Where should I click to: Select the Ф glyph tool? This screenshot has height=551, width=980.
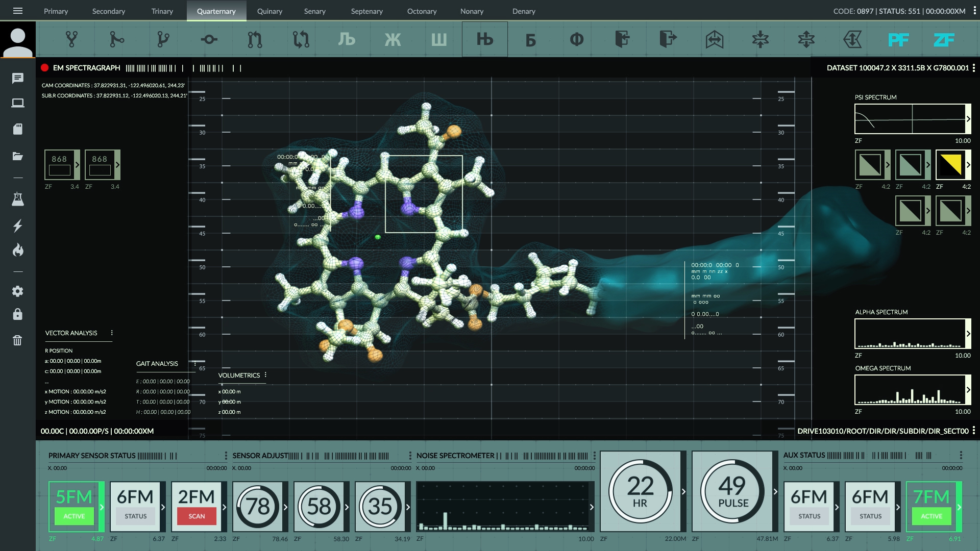tap(577, 39)
